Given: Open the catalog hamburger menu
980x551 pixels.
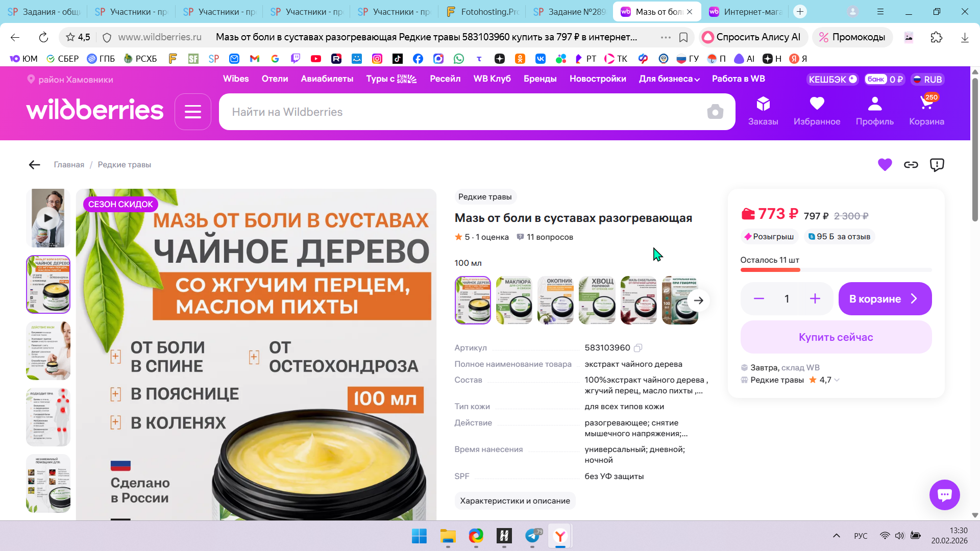Looking at the screenshot, I should click(x=193, y=112).
